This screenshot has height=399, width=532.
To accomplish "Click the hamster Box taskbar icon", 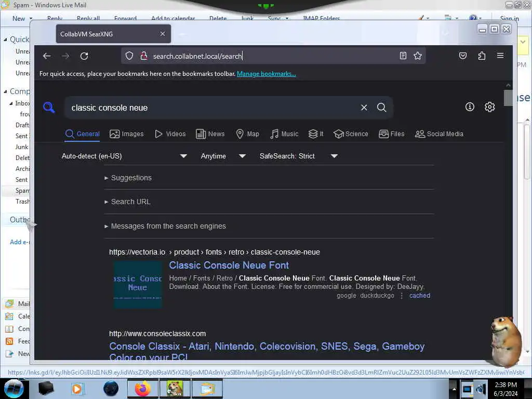I will pyautogui.click(x=175, y=389).
